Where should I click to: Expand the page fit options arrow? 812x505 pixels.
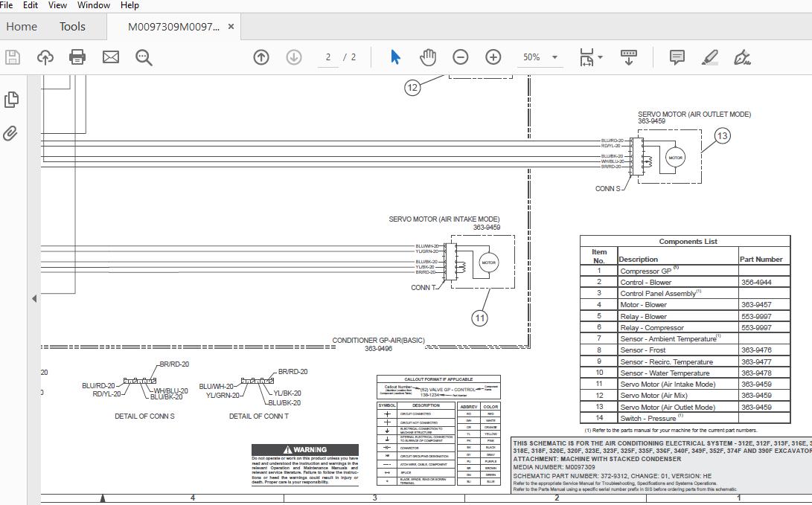click(600, 57)
